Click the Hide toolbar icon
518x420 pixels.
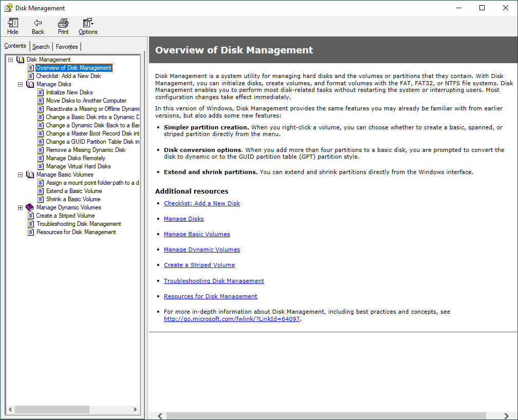point(13,23)
